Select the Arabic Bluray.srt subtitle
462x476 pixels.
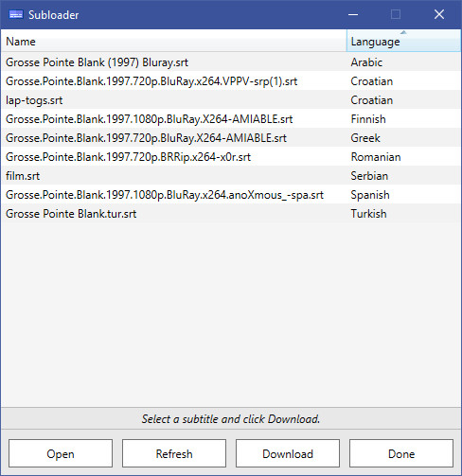231,62
